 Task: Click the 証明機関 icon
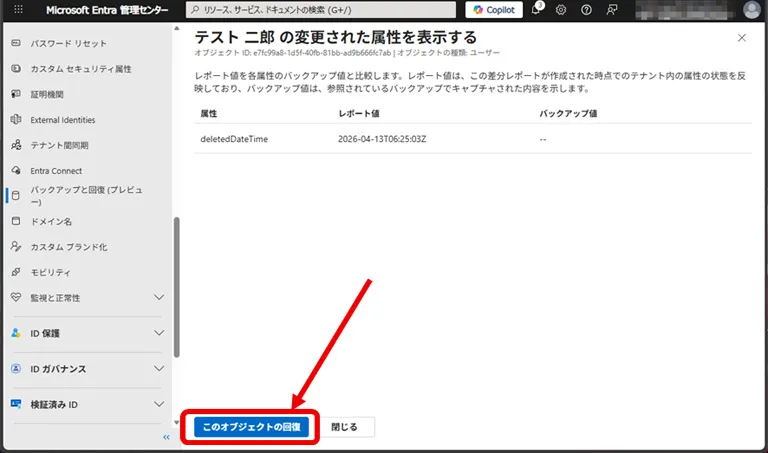(x=16, y=94)
